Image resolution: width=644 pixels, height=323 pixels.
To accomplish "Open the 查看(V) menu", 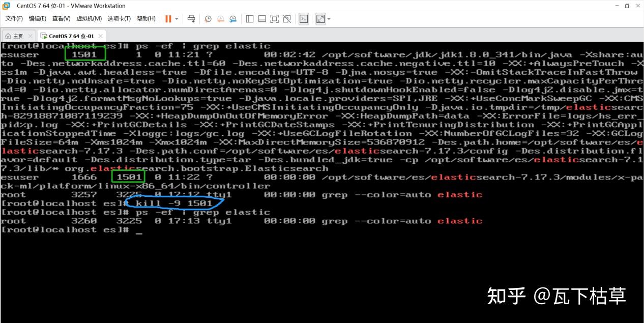I will click(61, 18).
